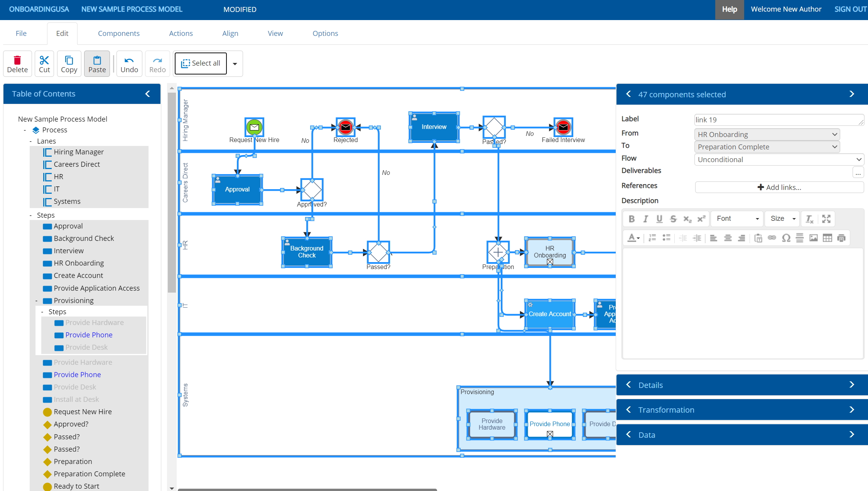
Task: Click the Undo arrow icon
Action: [129, 60]
